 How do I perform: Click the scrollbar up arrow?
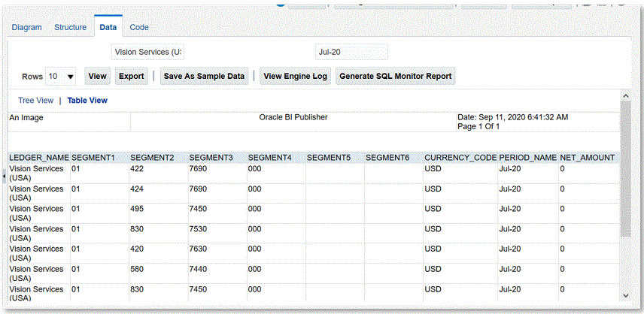625,96
